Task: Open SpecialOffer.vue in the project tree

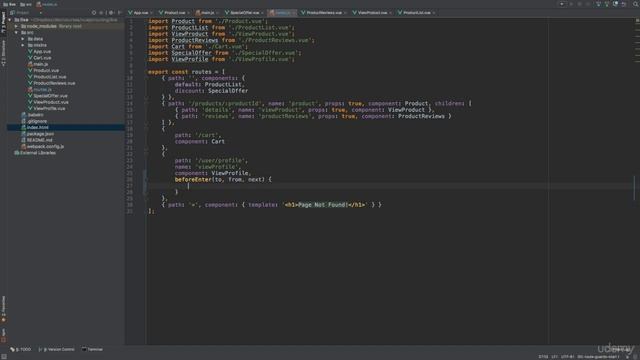Action: point(48,96)
